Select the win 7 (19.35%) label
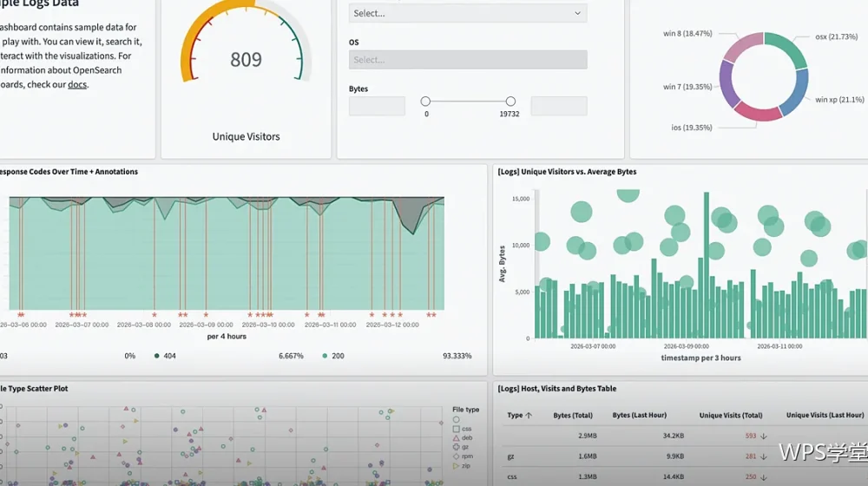 coord(687,86)
